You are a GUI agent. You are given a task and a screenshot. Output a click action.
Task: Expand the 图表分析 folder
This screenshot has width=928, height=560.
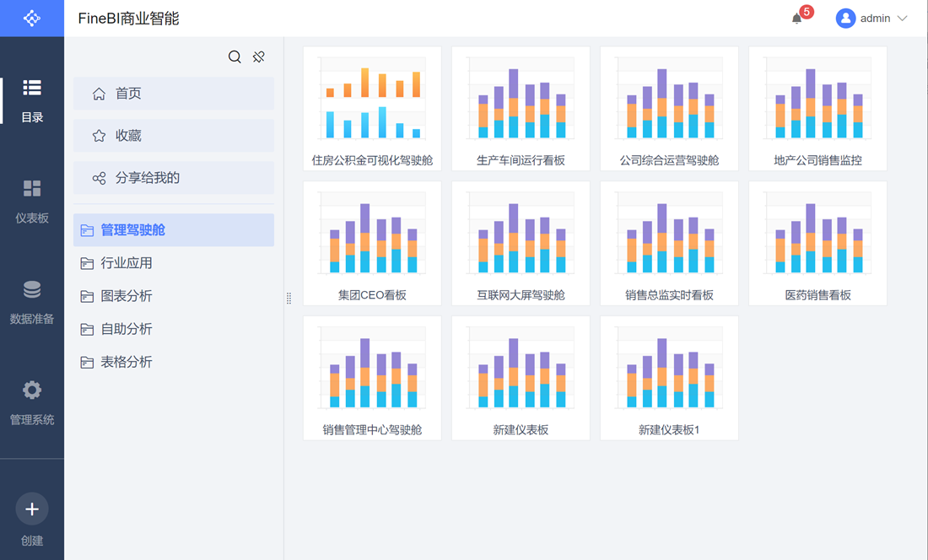point(127,296)
